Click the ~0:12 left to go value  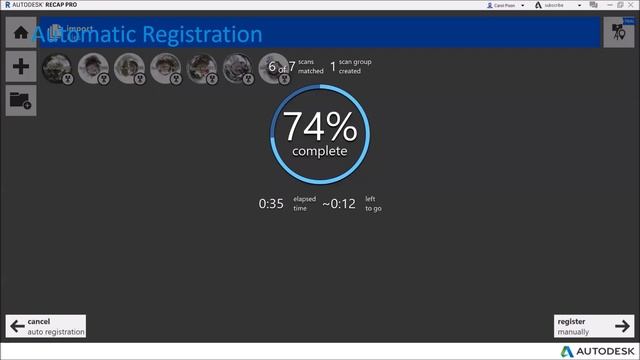(x=339, y=204)
